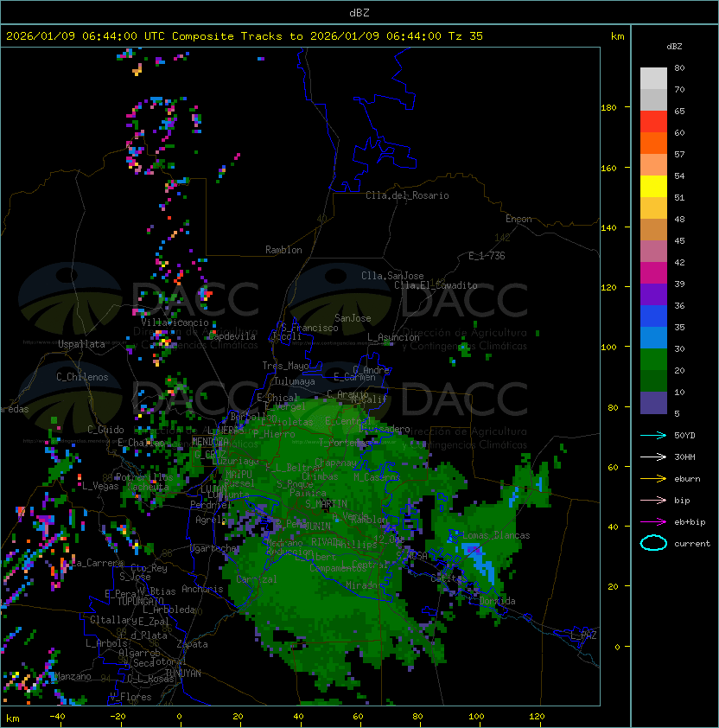Click the Perdriel map label
The width and height of the screenshot is (719, 728).
[211, 504]
